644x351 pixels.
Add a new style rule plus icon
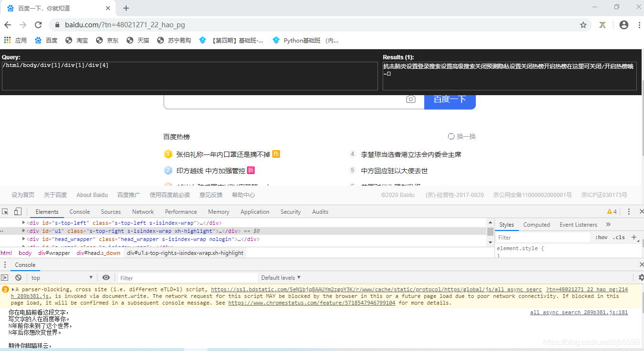tap(634, 237)
